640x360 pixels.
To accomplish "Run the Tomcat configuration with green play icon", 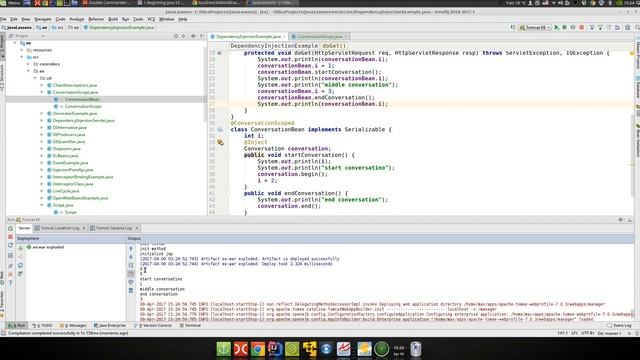I will [x=556, y=27].
